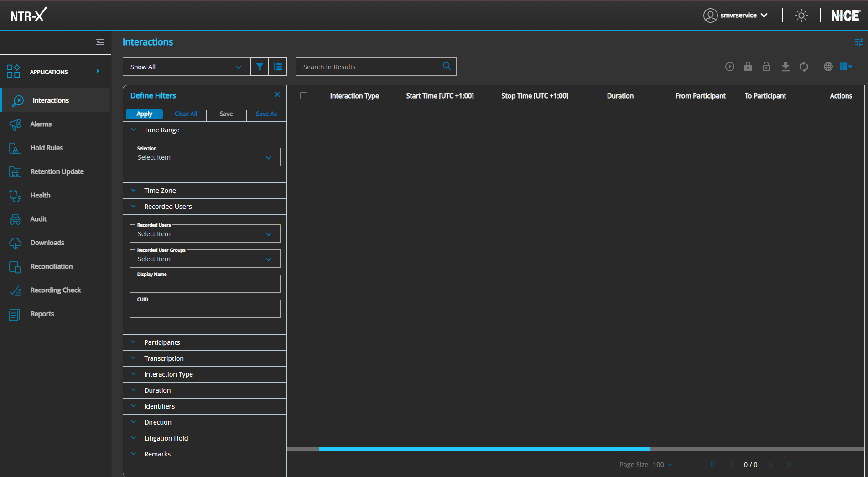Click Clear All filters
The image size is (868, 477).
click(x=186, y=114)
